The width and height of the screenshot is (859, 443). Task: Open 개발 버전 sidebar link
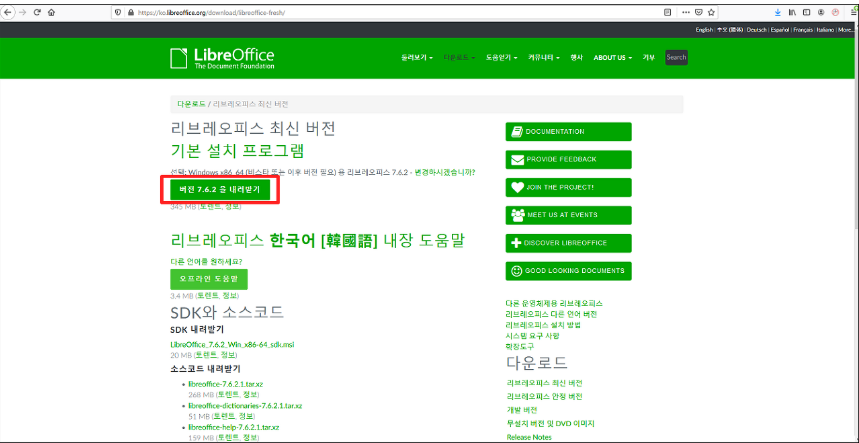[522, 410]
